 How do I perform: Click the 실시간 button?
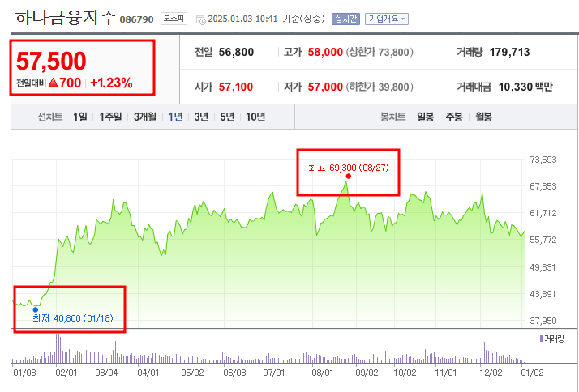(345, 19)
